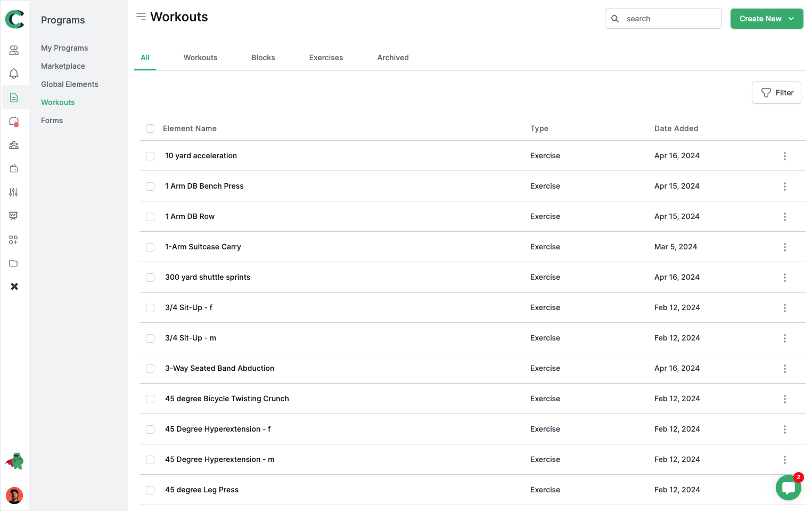812x511 pixels.
Task: Check the box for 300 yard shuttle sprints
Action: [x=150, y=278]
